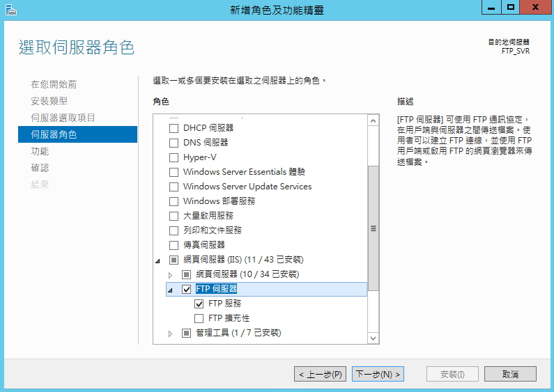Viewport: 554px width, 392px height.
Task: Click the roles list scrollbar thumb
Action: pos(373,228)
